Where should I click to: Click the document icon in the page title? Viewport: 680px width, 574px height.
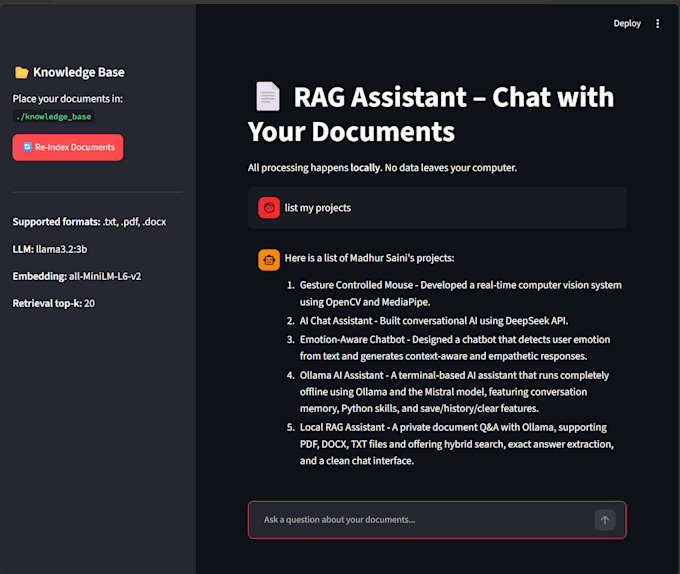268,96
